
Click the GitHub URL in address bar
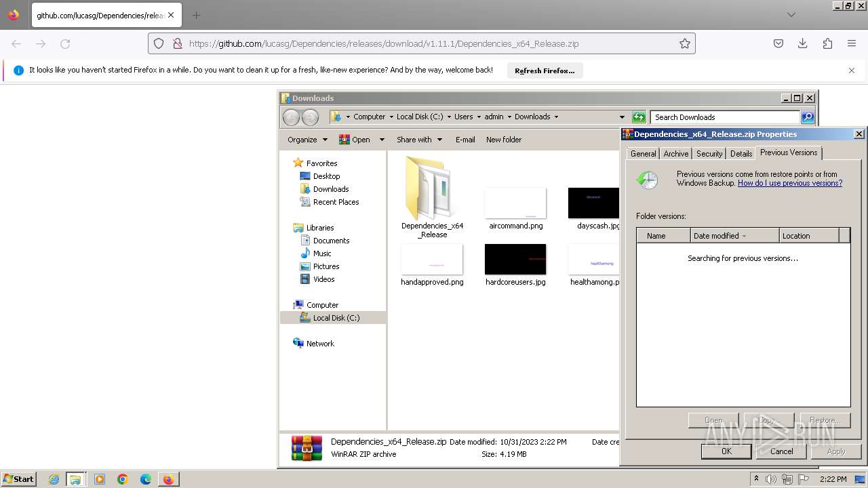(384, 43)
